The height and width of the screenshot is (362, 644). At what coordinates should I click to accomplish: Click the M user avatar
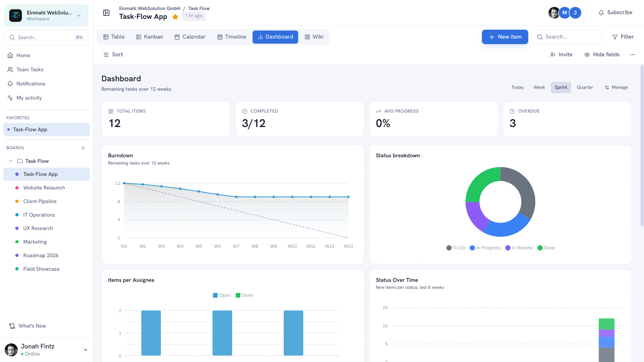pos(564,13)
